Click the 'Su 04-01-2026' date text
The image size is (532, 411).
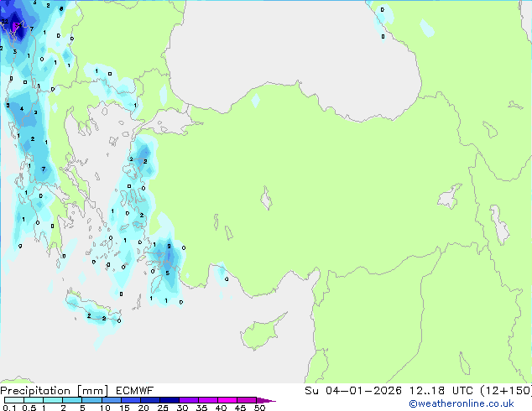(x=353, y=391)
